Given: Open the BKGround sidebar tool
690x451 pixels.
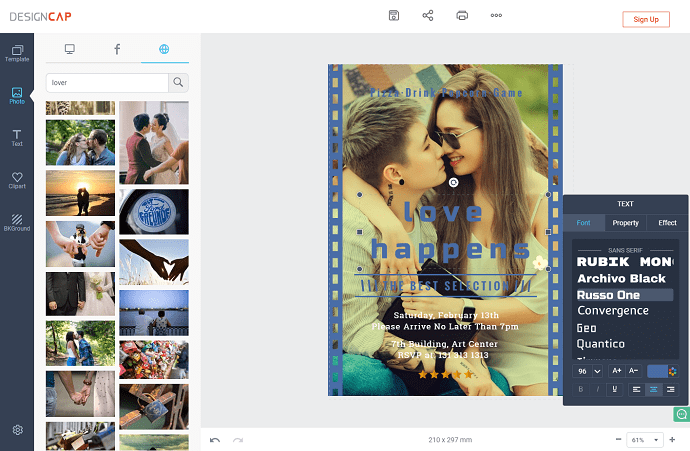Looking at the screenshot, I should click(x=17, y=222).
